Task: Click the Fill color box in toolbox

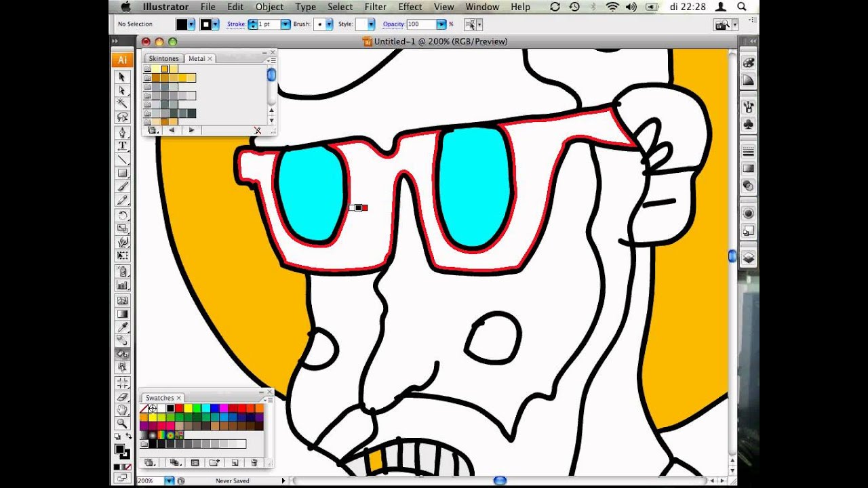Action: 120,449
